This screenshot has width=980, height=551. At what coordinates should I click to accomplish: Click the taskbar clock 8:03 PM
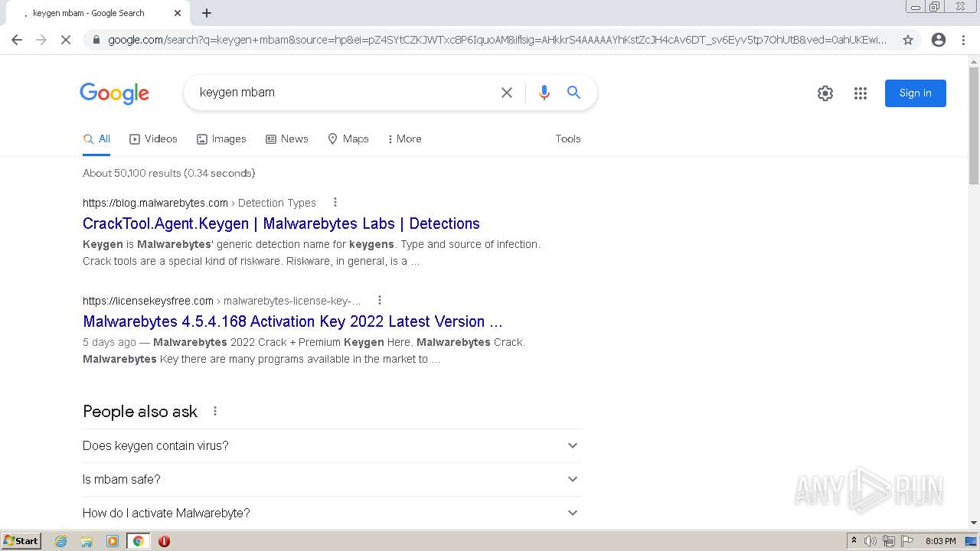pyautogui.click(x=940, y=541)
